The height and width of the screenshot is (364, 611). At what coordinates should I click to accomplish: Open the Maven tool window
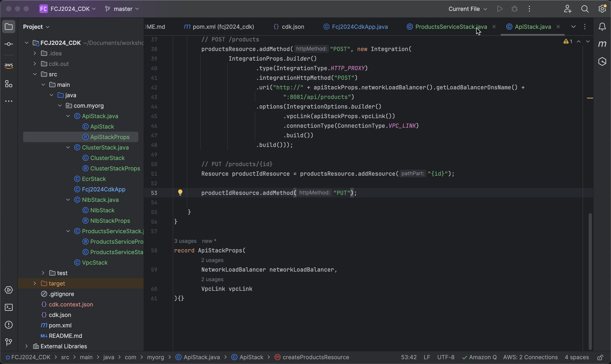click(x=602, y=44)
